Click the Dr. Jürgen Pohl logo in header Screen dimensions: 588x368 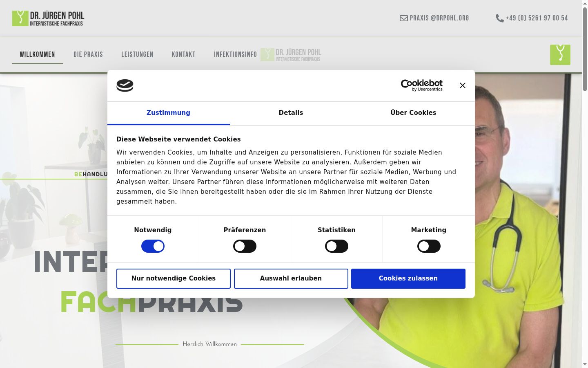[x=48, y=18]
